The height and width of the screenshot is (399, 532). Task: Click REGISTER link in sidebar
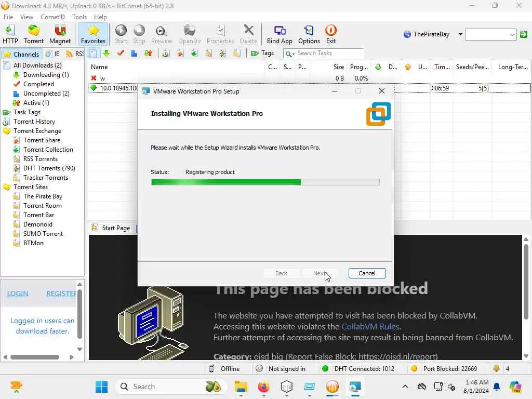coord(61,294)
